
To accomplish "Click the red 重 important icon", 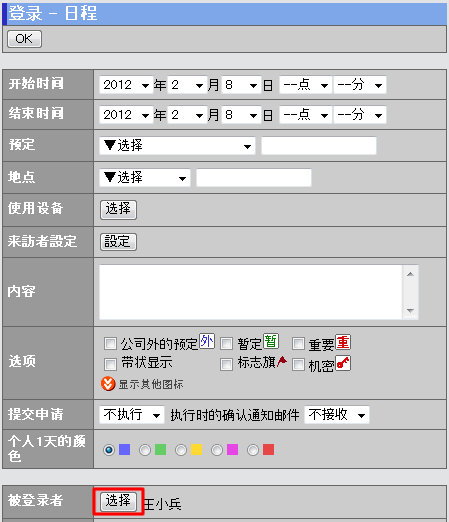I will 343,342.
